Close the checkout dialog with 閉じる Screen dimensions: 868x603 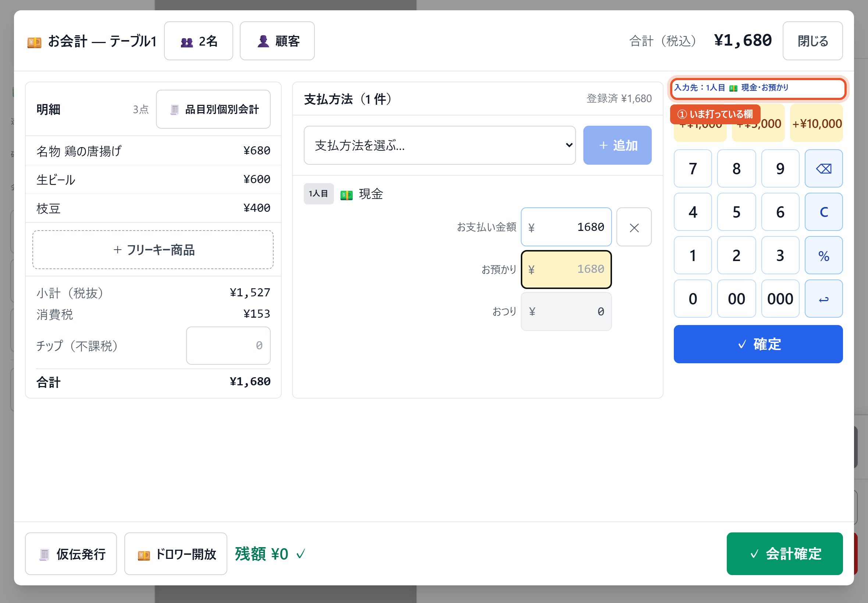click(x=812, y=41)
